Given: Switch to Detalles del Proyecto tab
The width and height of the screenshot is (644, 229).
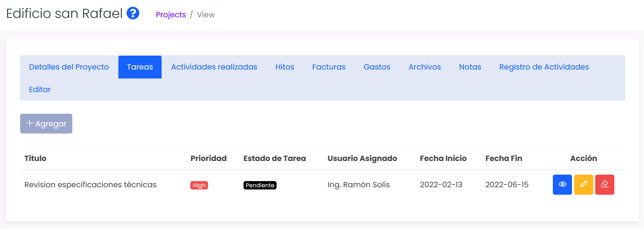Looking at the screenshot, I should coord(69,67).
